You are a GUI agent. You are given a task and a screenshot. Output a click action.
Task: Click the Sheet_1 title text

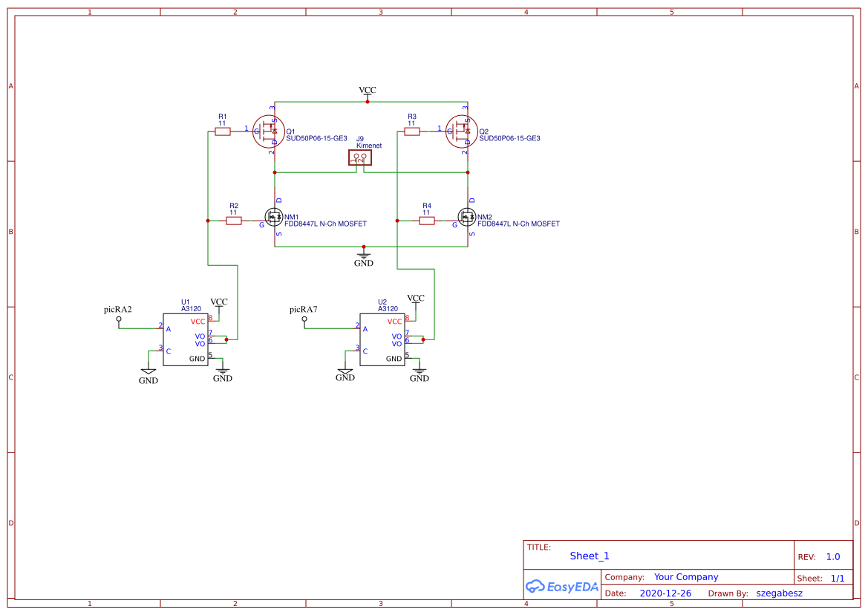(x=590, y=556)
